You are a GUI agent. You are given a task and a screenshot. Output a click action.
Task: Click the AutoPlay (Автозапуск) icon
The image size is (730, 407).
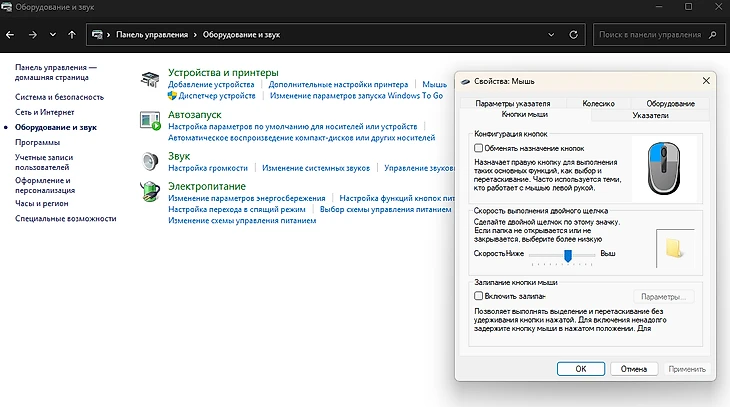(x=150, y=120)
